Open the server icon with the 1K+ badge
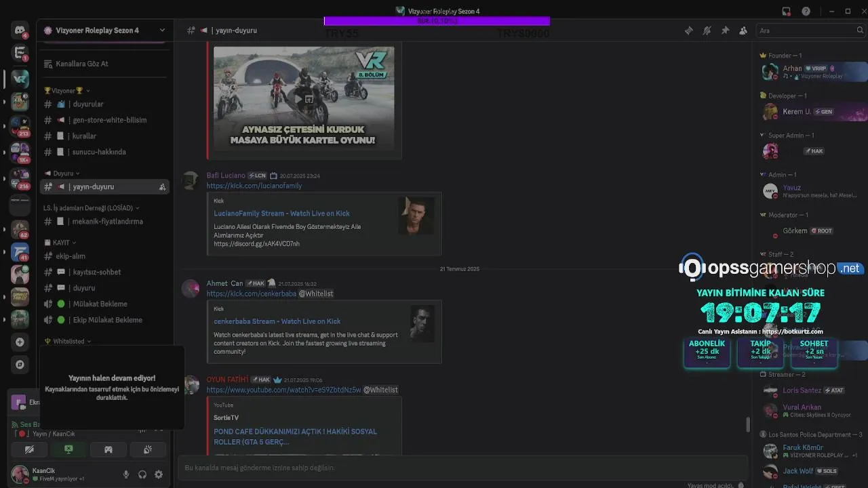This screenshot has width=868, height=488. point(20,152)
